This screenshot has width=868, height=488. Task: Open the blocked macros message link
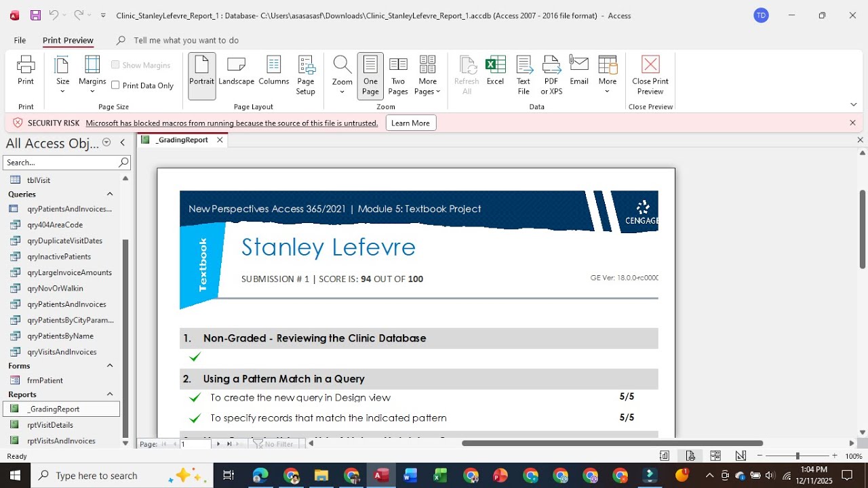232,123
